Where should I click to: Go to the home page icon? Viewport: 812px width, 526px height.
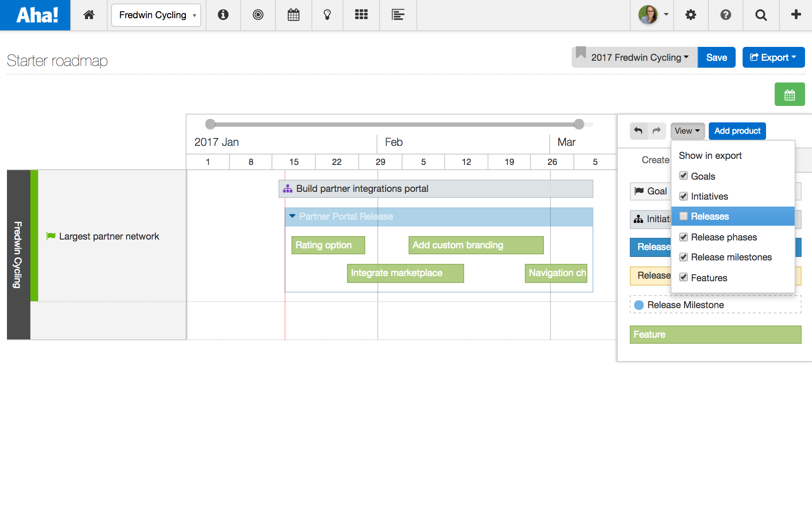point(89,15)
